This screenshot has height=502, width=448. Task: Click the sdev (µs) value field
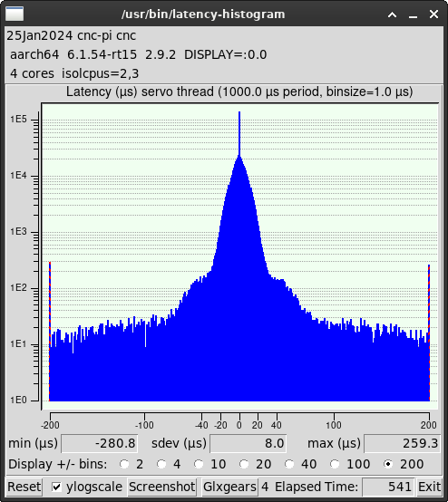point(248,443)
